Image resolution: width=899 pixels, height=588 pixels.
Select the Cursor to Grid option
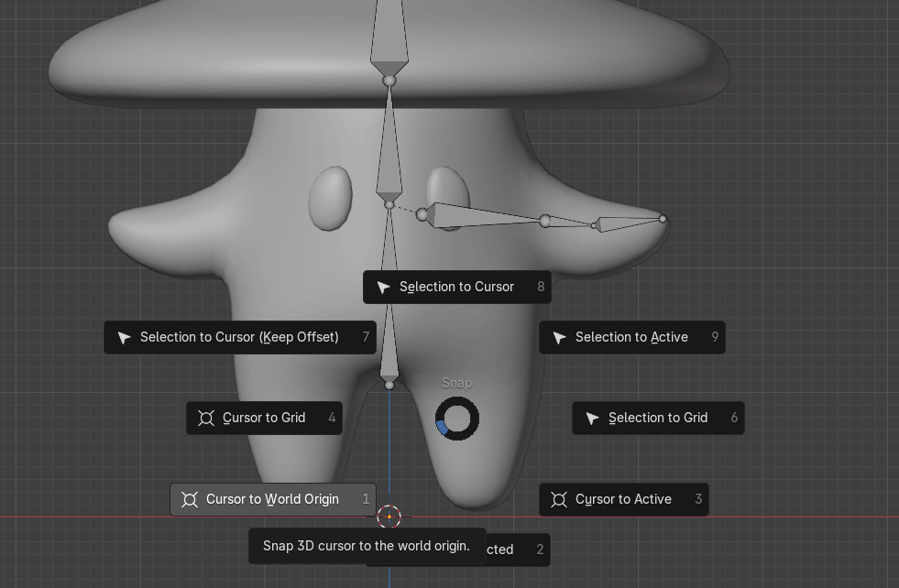264,418
